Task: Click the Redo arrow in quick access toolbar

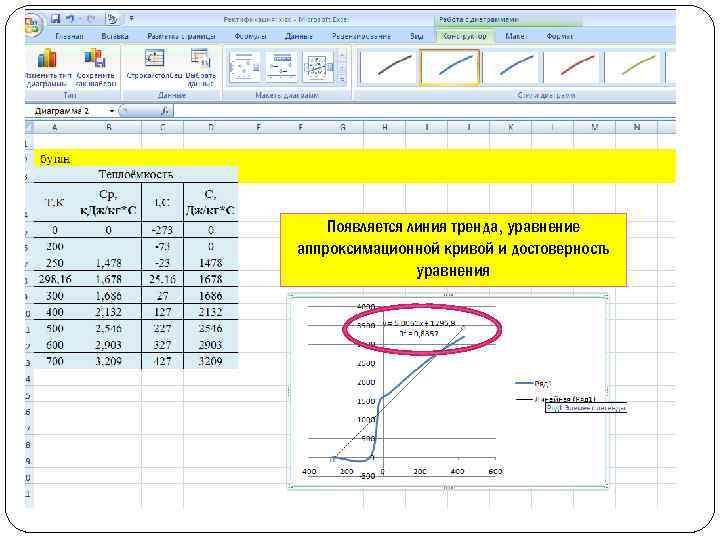Action: (x=90, y=19)
